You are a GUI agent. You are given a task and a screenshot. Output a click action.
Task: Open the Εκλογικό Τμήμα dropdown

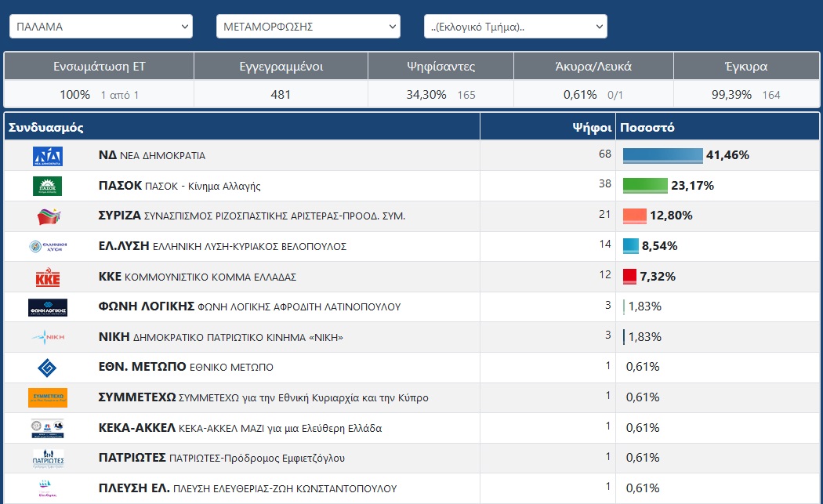coord(516,26)
